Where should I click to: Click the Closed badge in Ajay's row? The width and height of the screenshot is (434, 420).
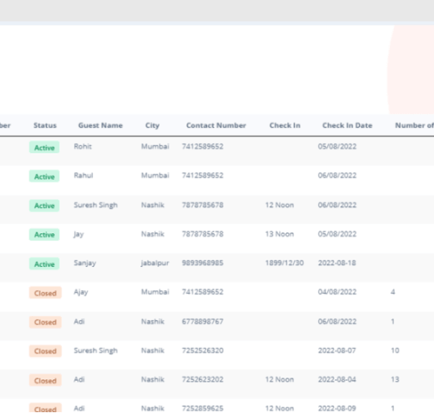coord(45,293)
